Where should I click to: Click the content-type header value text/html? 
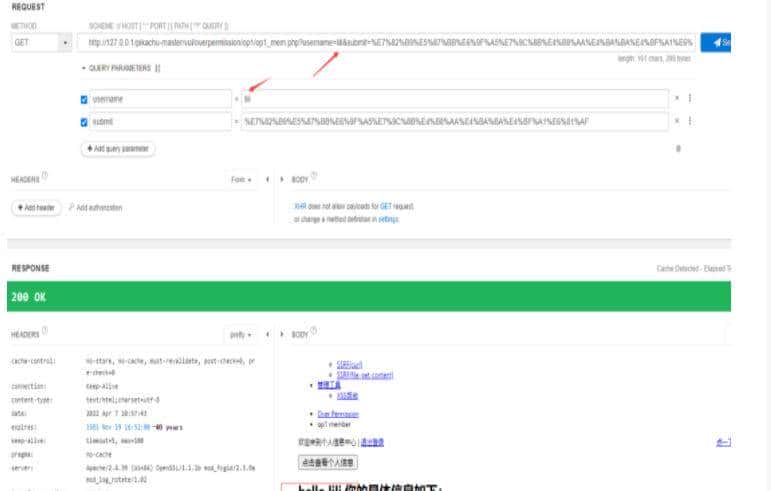click(122, 400)
